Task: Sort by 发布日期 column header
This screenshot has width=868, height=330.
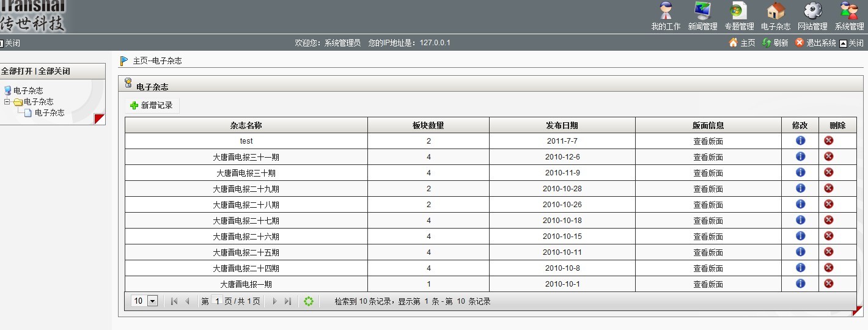Action: pyautogui.click(x=562, y=125)
